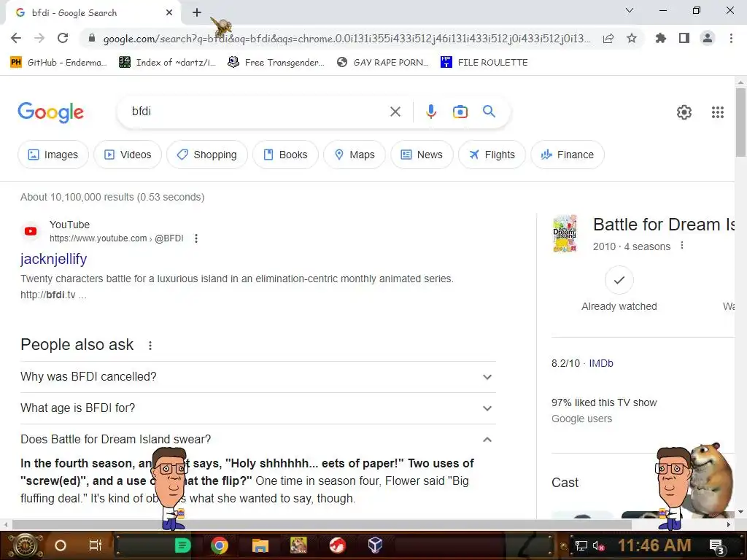The width and height of the screenshot is (747, 560).
Task: Open the Cortana circle on taskbar
Action: (61, 545)
